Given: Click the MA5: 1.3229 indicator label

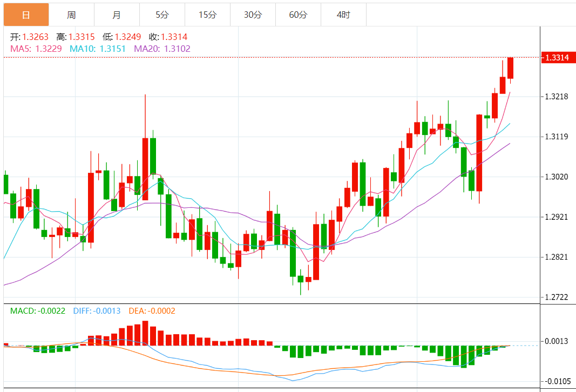Looking at the screenshot, I should pyautogui.click(x=36, y=49).
